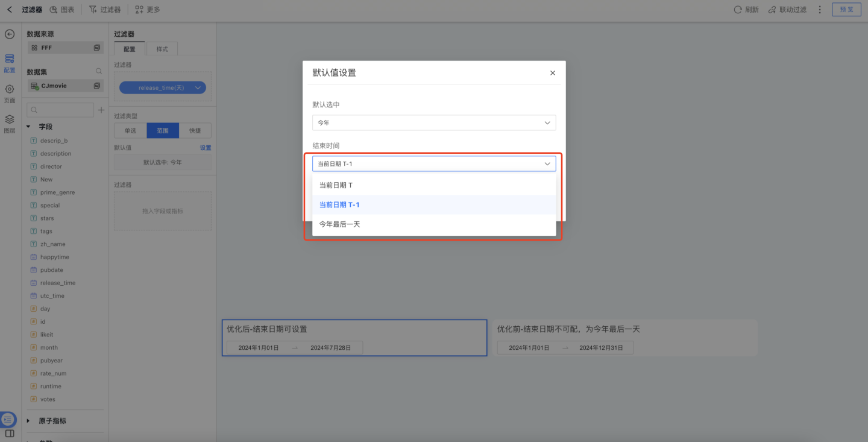Collapse the 字段 section
Image resolution: width=868 pixels, height=442 pixels.
click(28, 127)
